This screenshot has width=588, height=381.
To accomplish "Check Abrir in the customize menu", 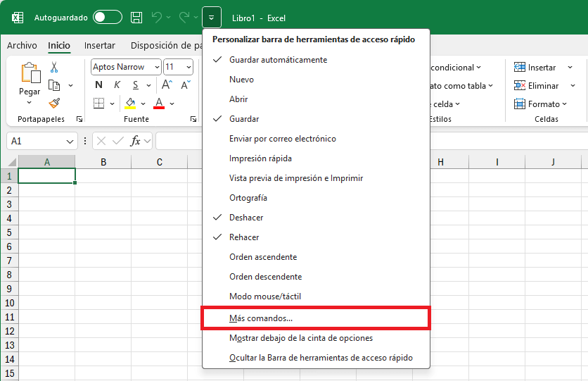I will coord(316,99).
